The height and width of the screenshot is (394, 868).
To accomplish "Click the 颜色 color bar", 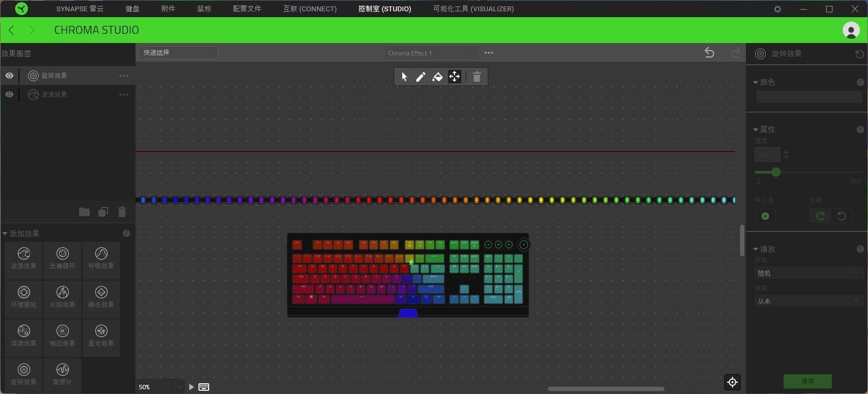I will 809,97.
